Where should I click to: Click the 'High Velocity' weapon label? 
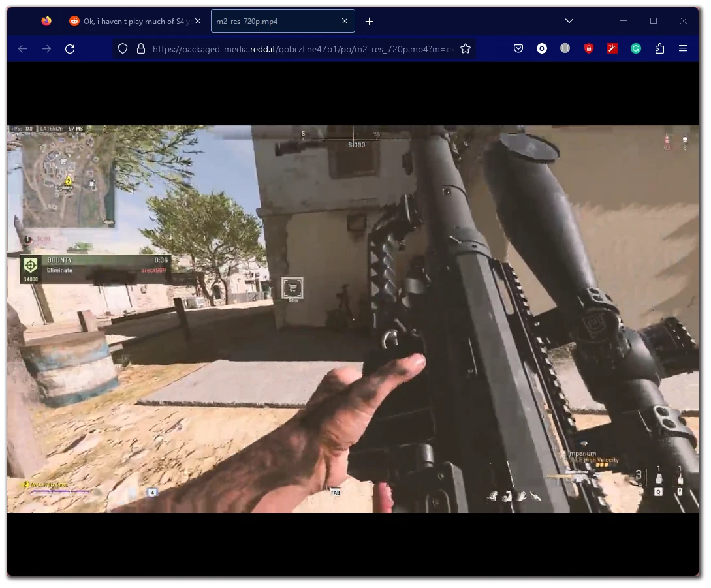(601, 459)
